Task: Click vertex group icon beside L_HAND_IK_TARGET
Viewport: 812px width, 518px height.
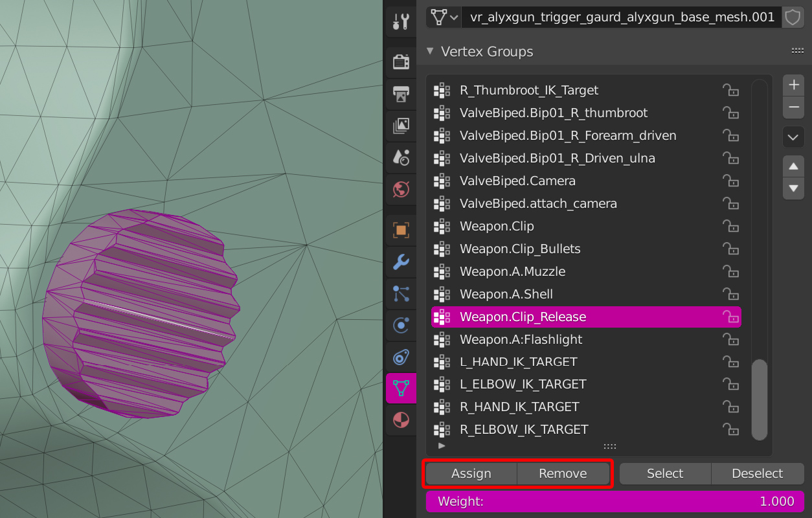Action: (x=442, y=361)
